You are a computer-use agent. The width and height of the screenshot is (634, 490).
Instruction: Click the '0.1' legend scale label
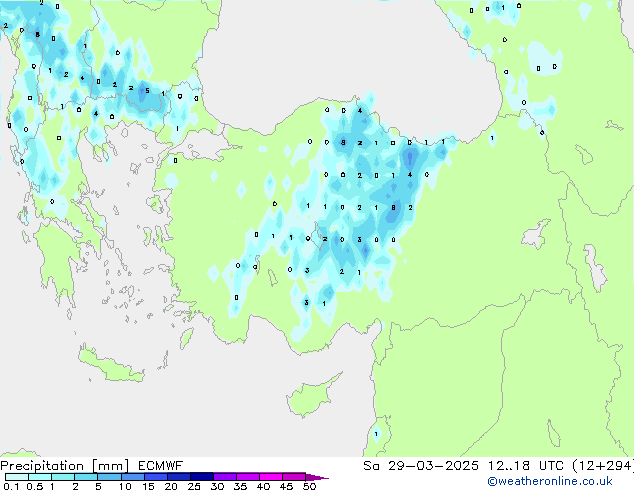click(x=11, y=486)
